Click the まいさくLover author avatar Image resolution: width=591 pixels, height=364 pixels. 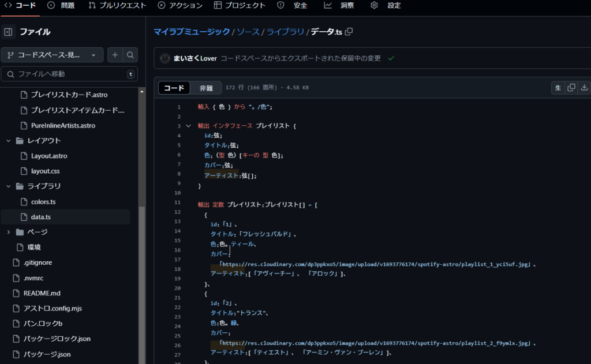coord(164,58)
